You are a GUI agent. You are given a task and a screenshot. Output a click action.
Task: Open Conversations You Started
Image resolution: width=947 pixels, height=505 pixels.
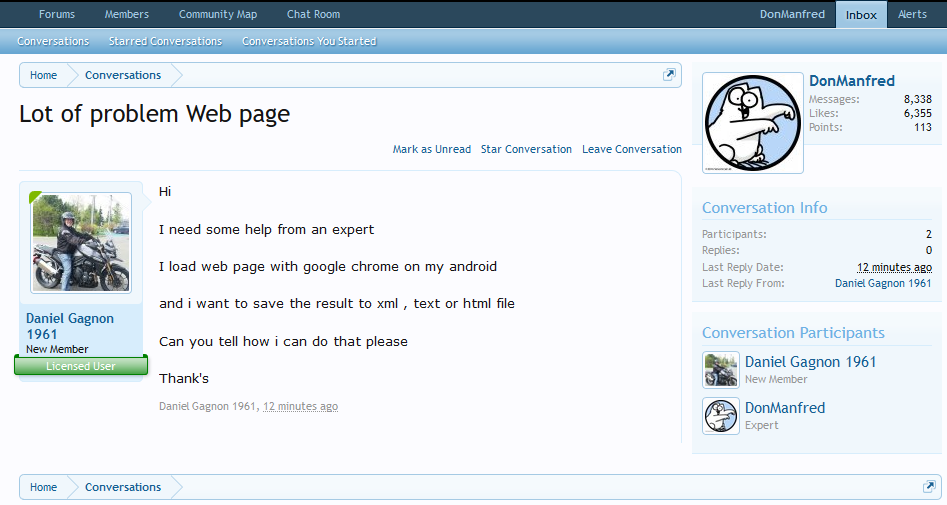309,41
